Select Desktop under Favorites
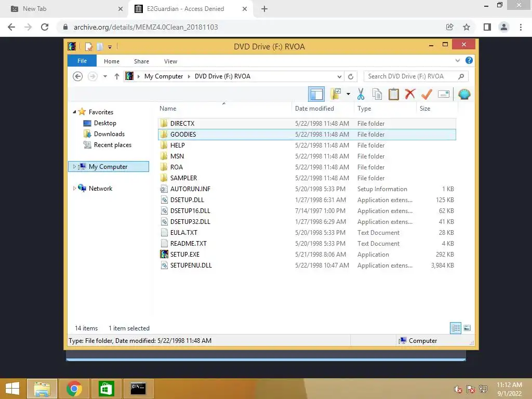 (105, 123)
